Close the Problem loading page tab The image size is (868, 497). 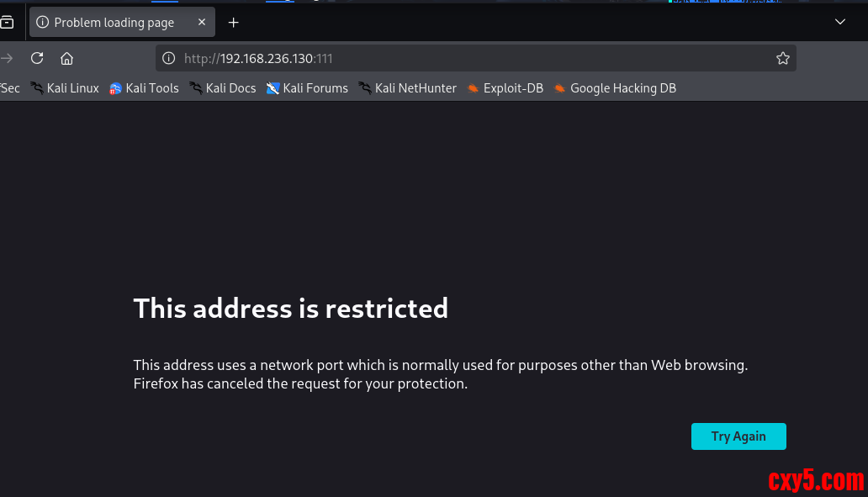click(x=202, y=23)
